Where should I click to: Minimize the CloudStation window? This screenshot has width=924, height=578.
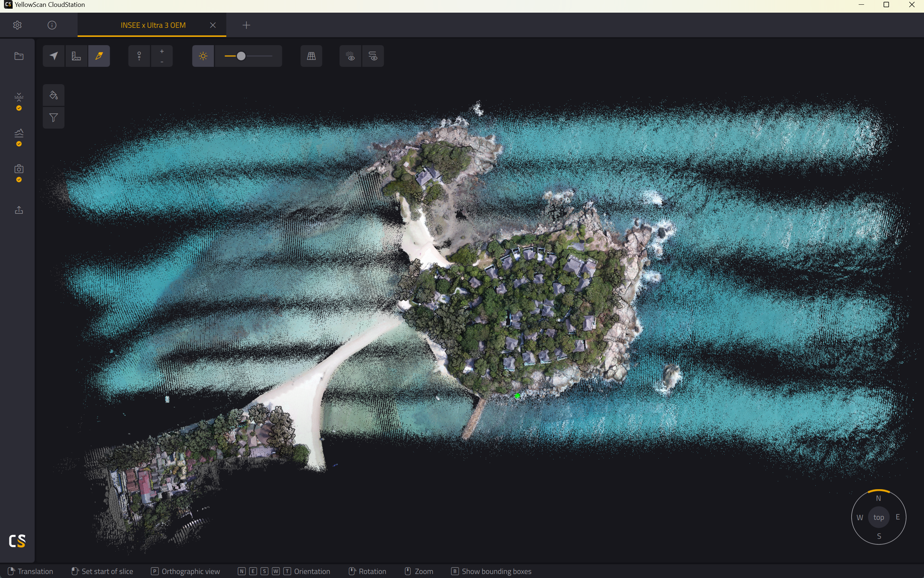click(x=861, y=5)
